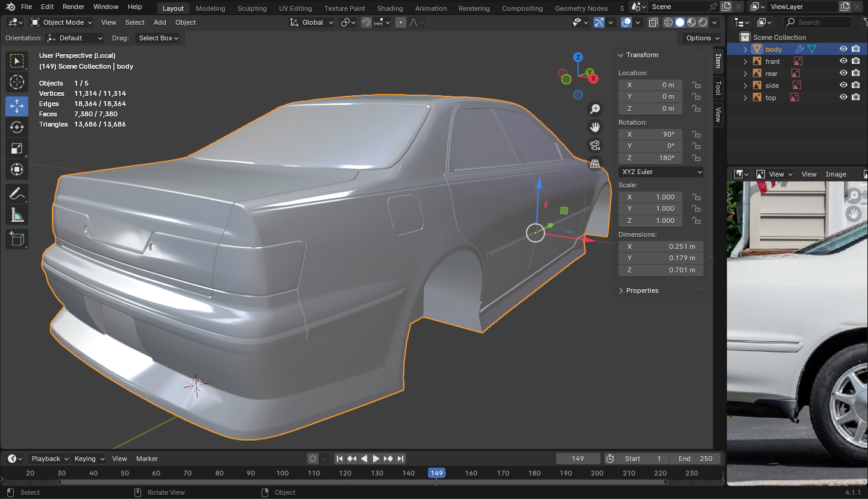The width and height of the screenshot is (868, 499).
Task: Switch to material preview shading
Action: [x=691, y=22]
